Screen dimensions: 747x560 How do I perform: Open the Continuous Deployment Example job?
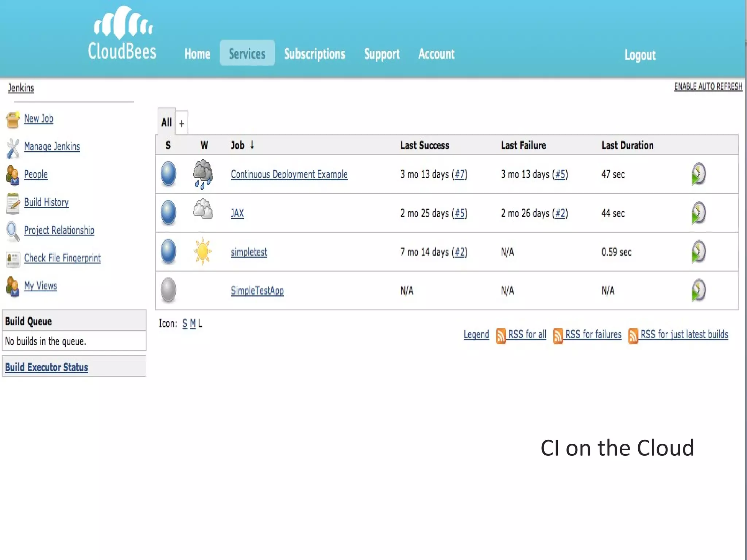coord(289,174)
